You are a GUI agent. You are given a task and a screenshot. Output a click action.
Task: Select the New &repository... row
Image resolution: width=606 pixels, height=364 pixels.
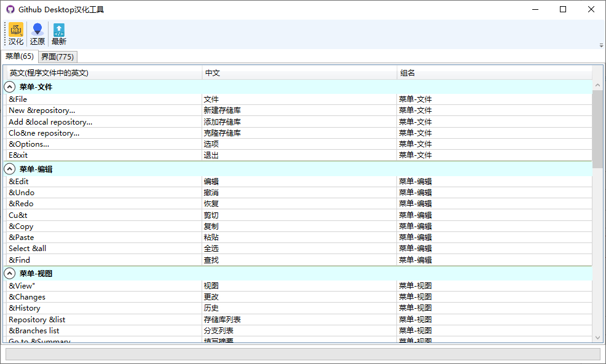298,110
